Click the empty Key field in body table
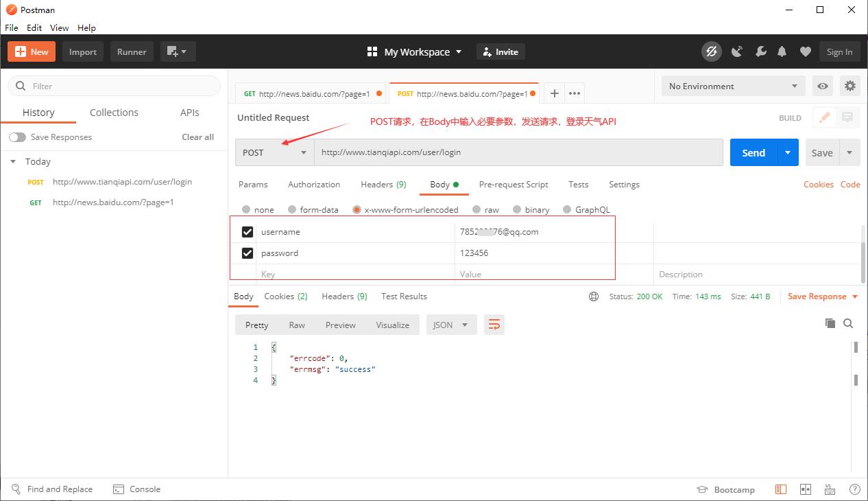This screenshot has width=868, height=501. [x=355, y=274]
